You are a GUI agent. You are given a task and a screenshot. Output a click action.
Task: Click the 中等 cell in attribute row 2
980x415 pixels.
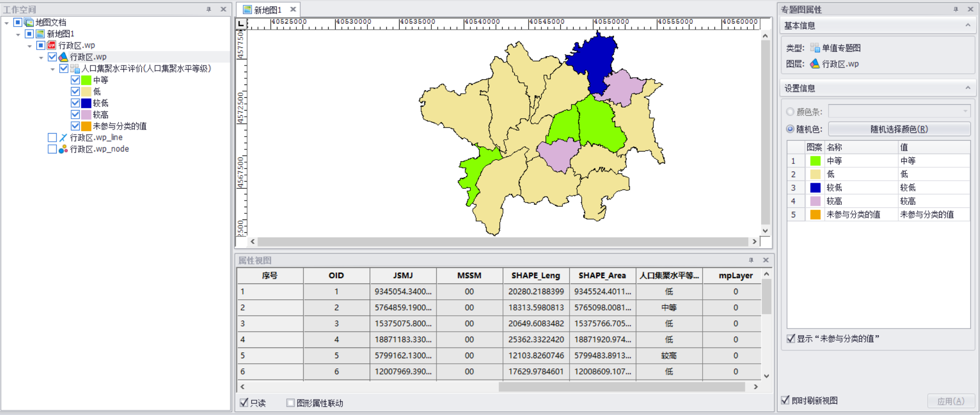669,308
